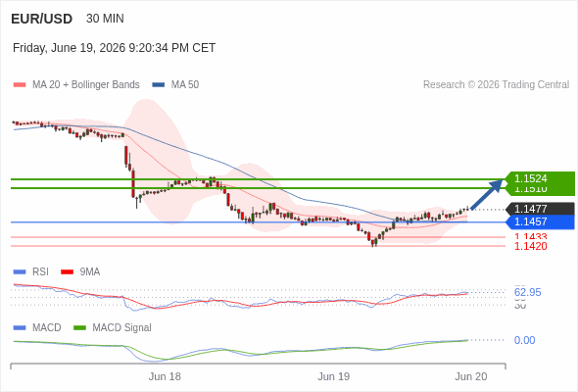Click the 30 MIN timeframe label
578x392 pixels.
(105, 19)
